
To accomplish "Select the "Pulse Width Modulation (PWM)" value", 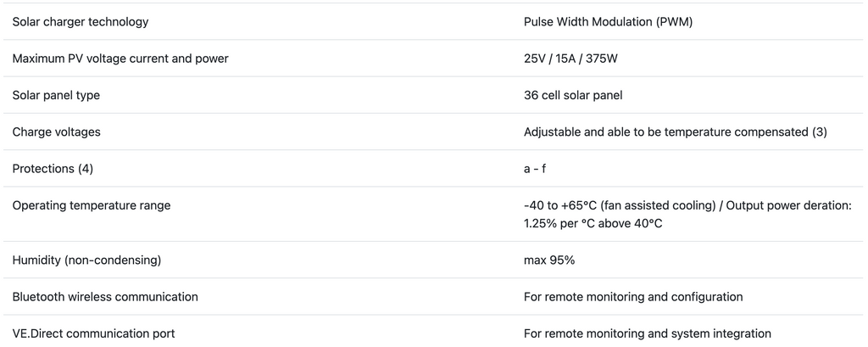I will [x=608, y=22].
